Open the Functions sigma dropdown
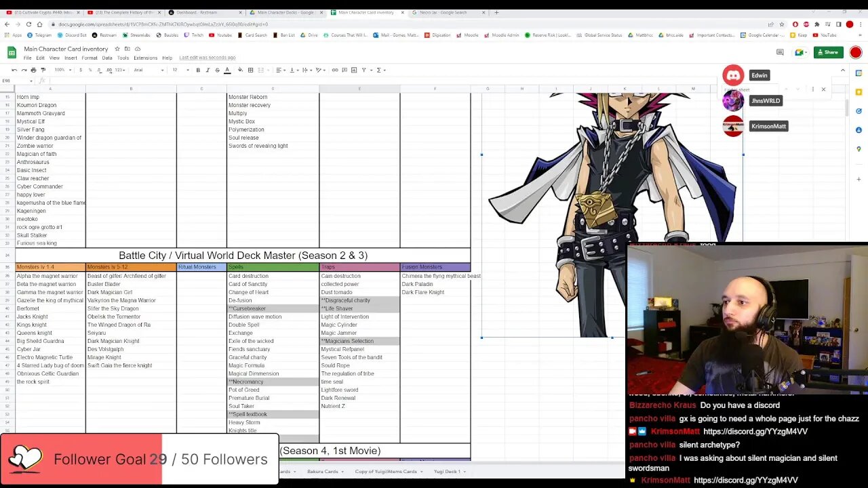 click(x=380, y=70)
